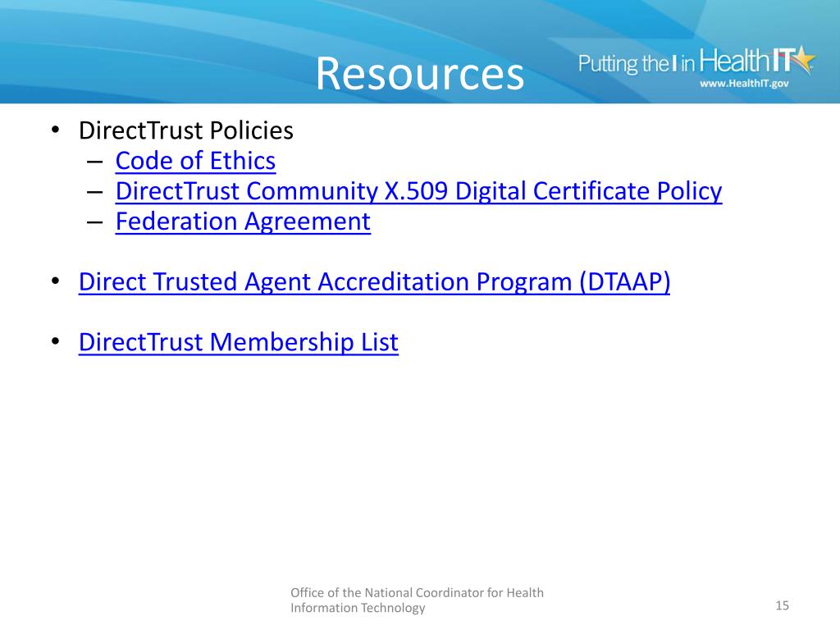This screenshot has width=840, height=630.
Task: Open DirectTrust Community X.509 Digital Certificate Policy link
Action: pos(418,191)
